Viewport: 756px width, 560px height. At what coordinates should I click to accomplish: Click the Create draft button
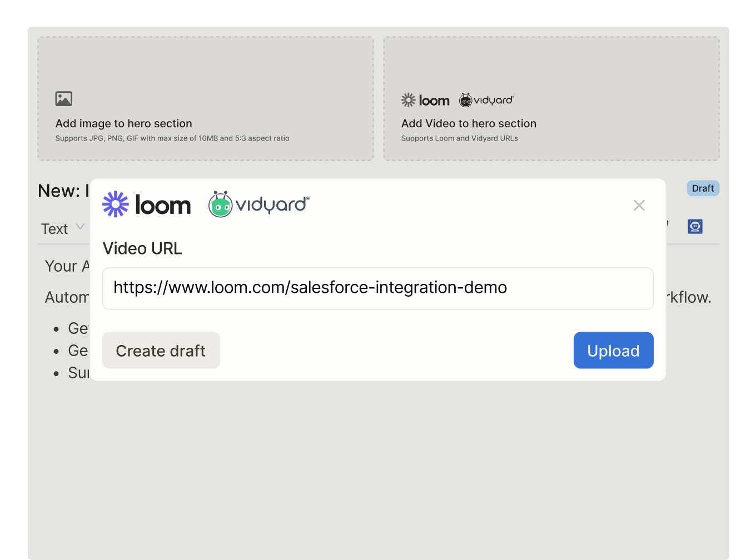[161, 350]
